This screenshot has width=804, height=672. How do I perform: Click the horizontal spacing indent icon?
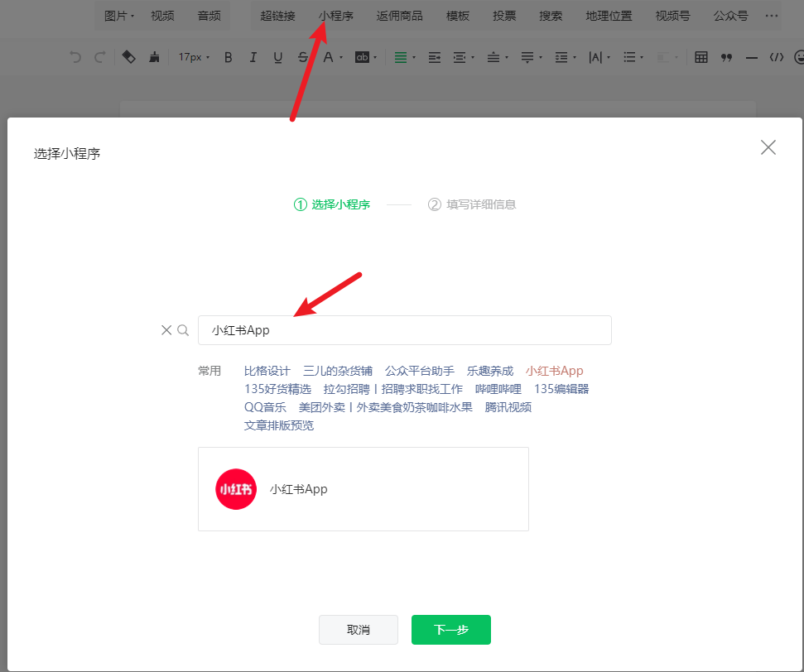pos(460,57)
